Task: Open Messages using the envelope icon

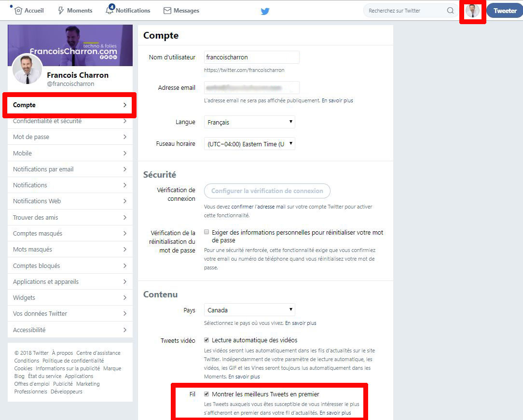Action: 167,10
